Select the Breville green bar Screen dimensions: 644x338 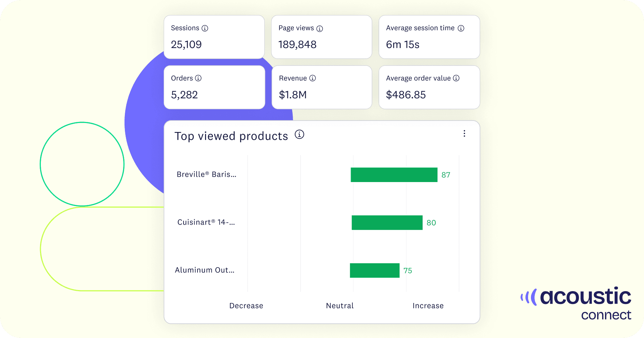pos(394,175)
